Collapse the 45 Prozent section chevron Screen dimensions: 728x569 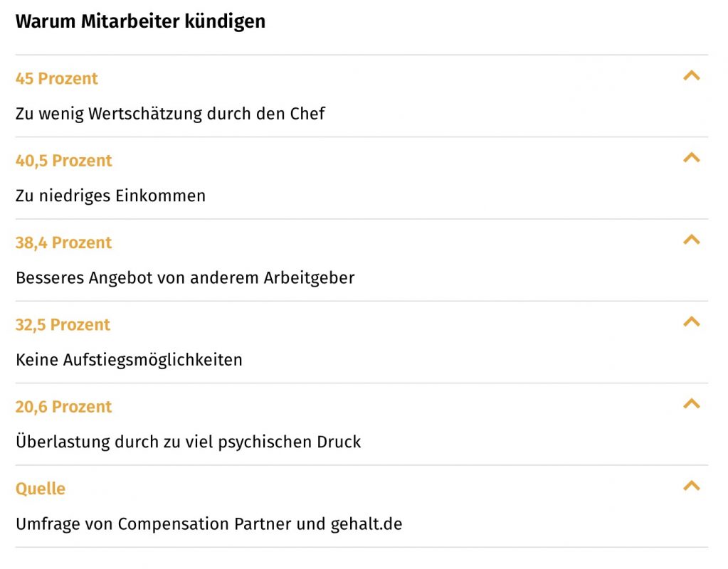[691, 76]
